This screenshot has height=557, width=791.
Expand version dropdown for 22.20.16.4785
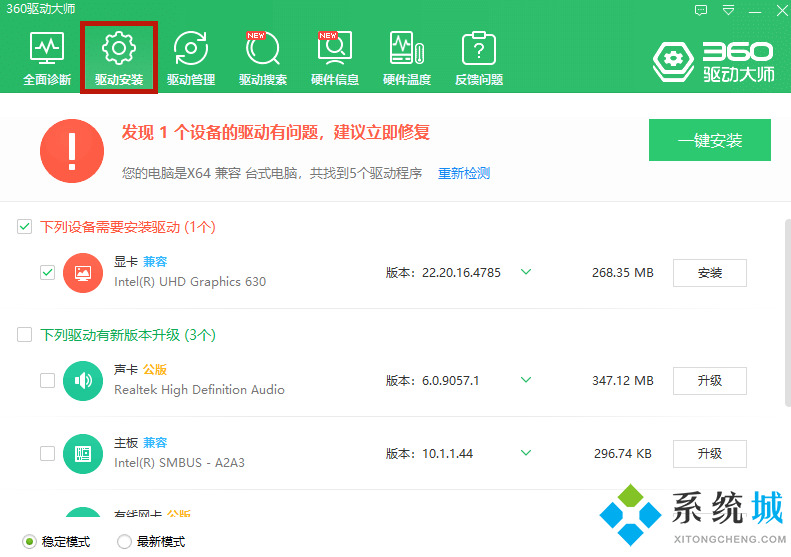(x=526, y=272)
